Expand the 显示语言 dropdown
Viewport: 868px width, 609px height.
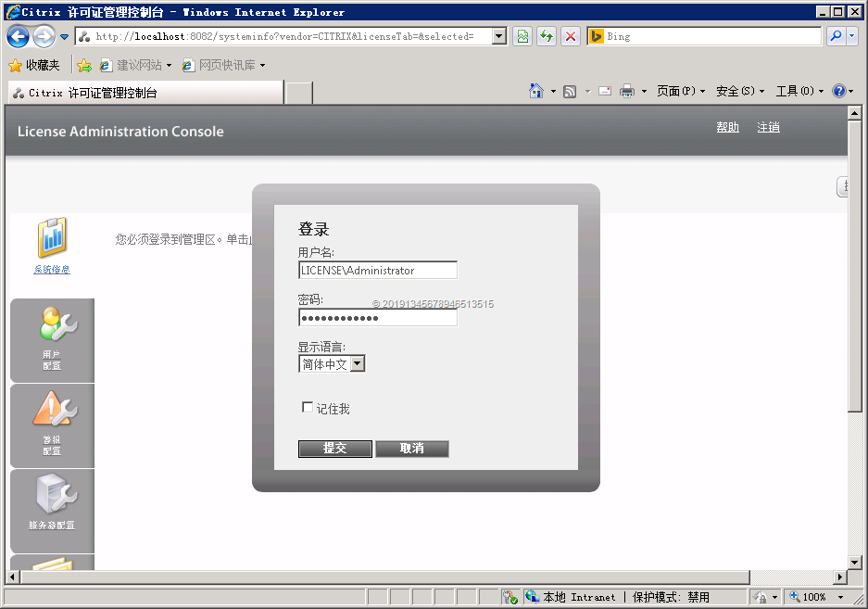[358, 364]
